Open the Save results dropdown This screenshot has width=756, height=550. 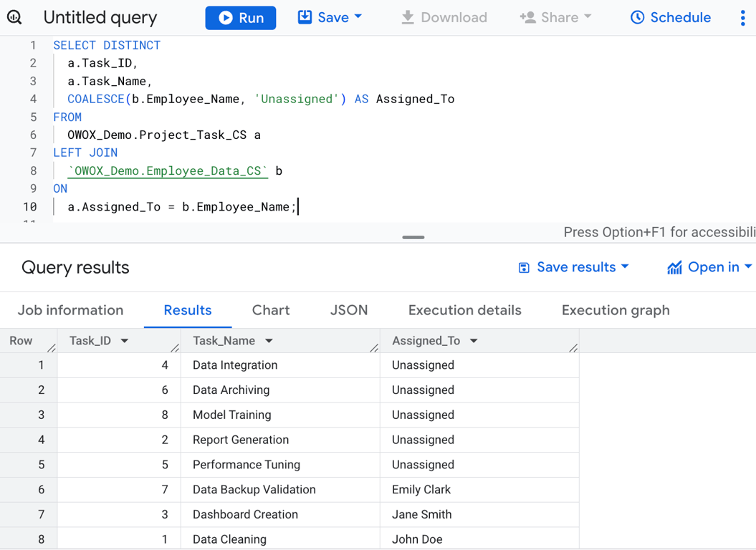(x=574, y=267)
